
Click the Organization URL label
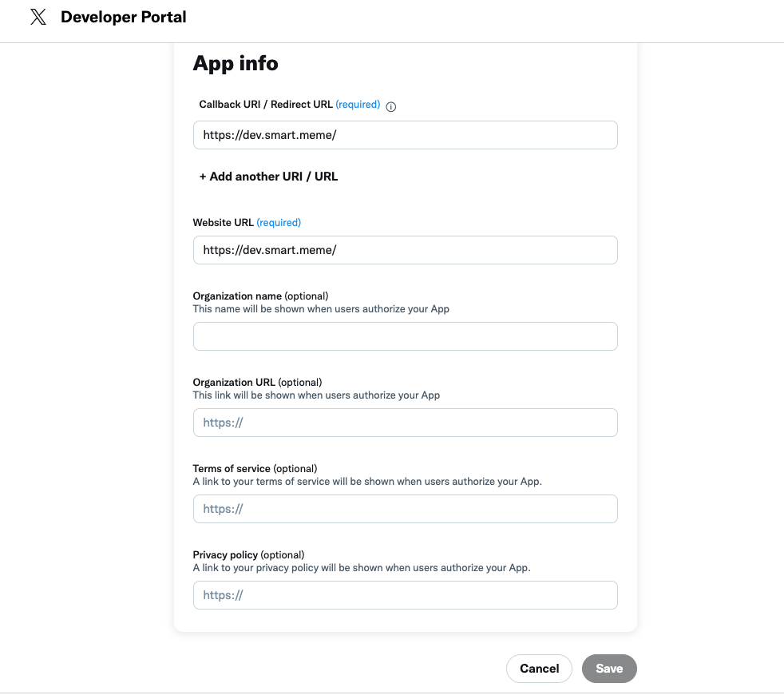tap(234, 383)
